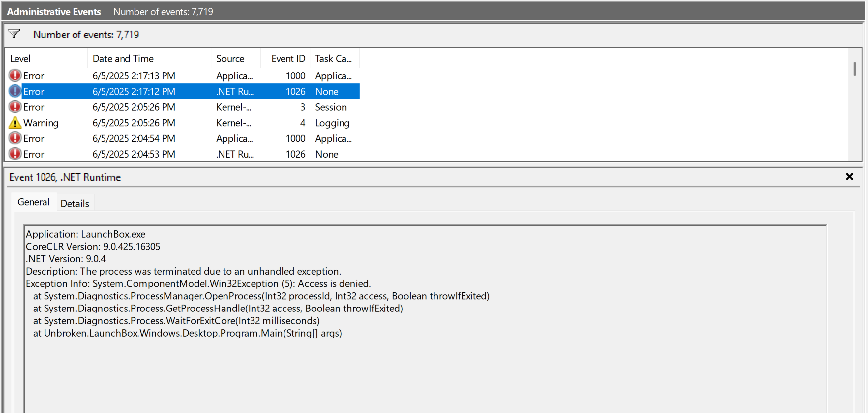Click error icon for 2:17:13 PM event

click(15, 75)
